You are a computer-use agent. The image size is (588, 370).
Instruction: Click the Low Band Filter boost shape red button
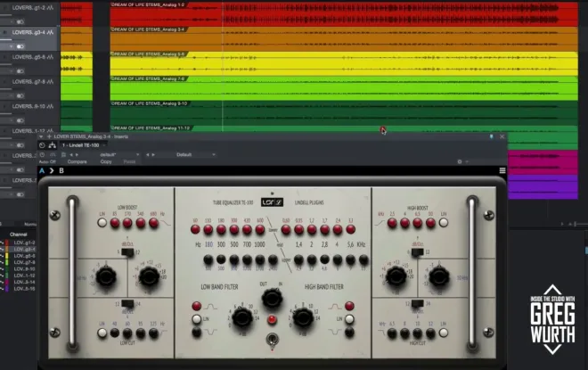[197, 306]
